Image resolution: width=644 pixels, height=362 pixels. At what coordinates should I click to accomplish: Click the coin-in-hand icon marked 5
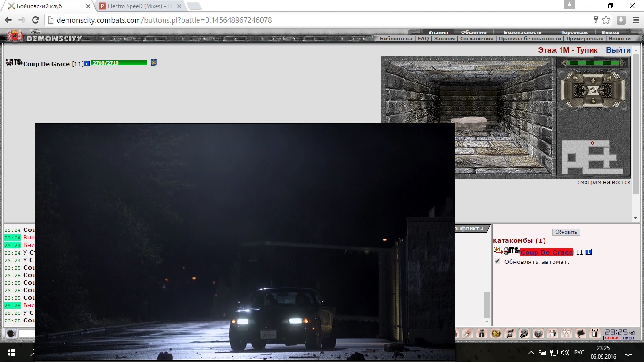524,333
